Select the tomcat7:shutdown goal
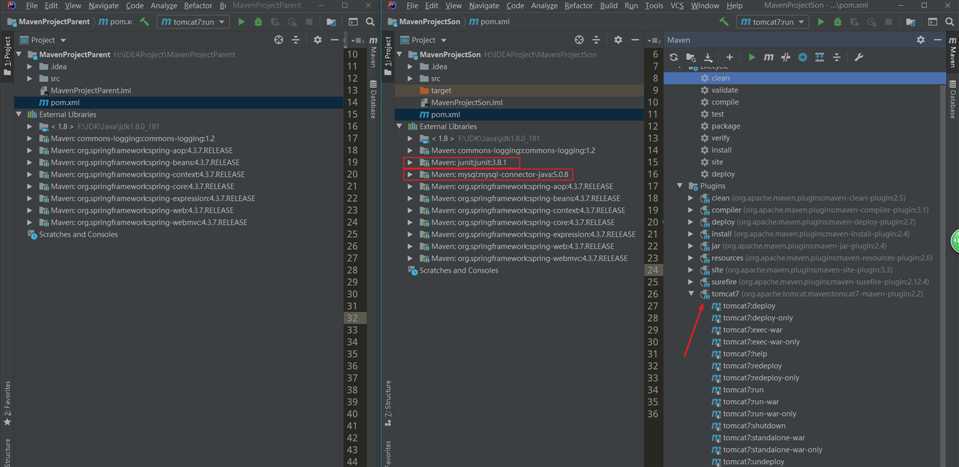 754,426
